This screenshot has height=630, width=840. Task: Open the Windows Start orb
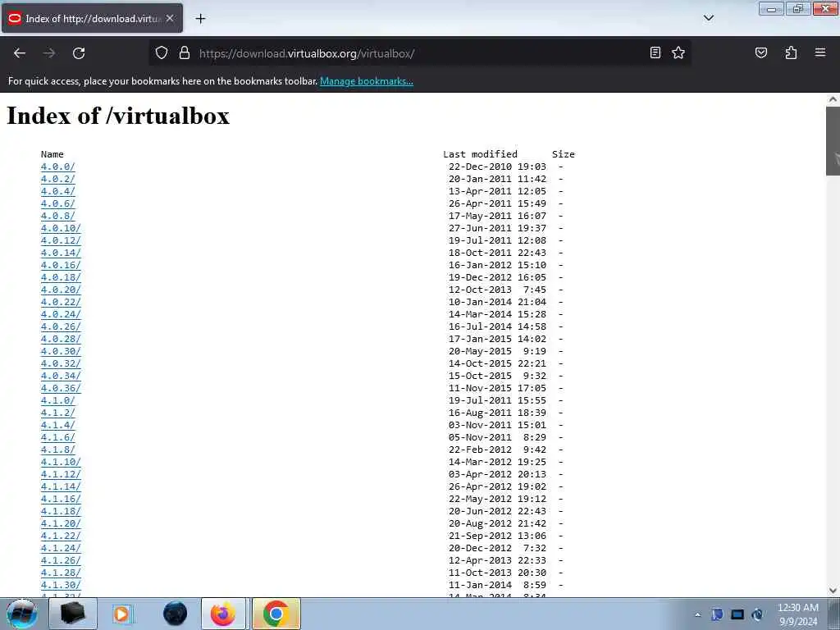[x=22, y=614]
